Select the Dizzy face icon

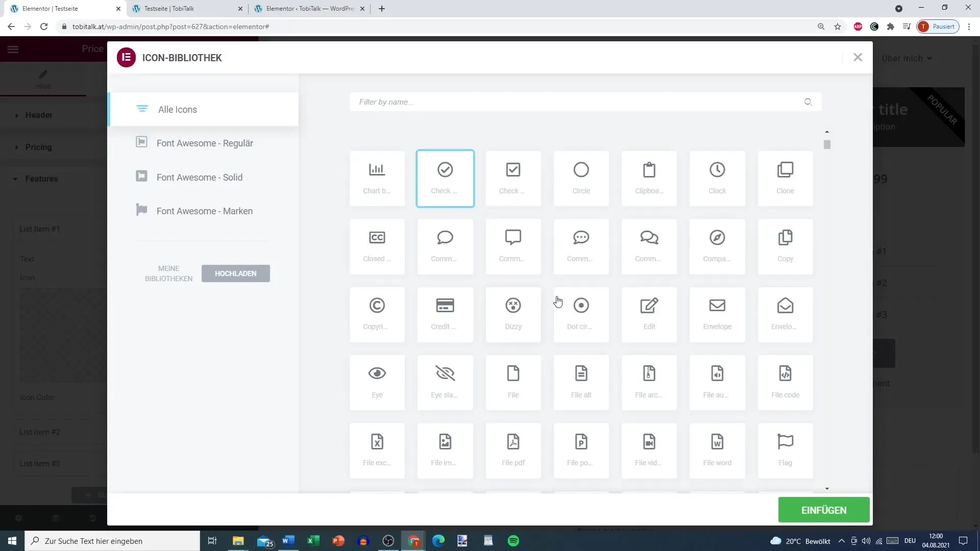click(513, 314)
